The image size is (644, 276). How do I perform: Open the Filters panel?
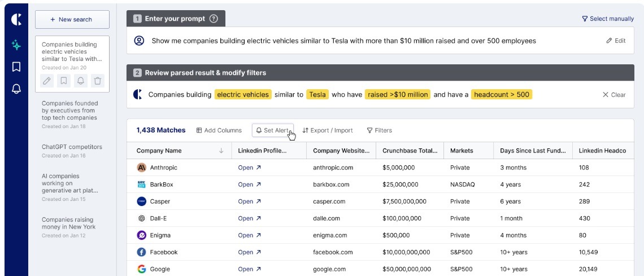[x=379, y=130]
